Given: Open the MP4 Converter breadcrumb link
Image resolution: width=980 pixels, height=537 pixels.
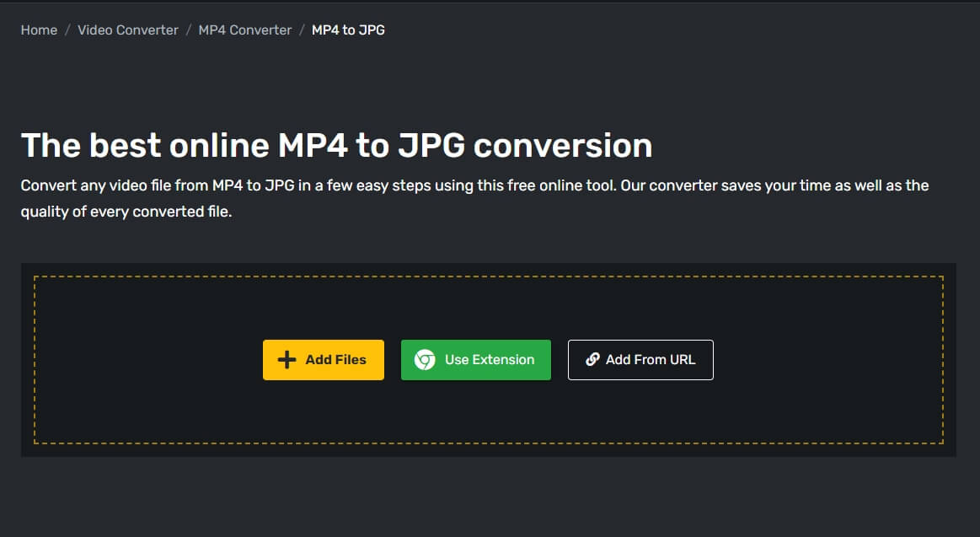Looking at the screenshot, I should (245, 30).
